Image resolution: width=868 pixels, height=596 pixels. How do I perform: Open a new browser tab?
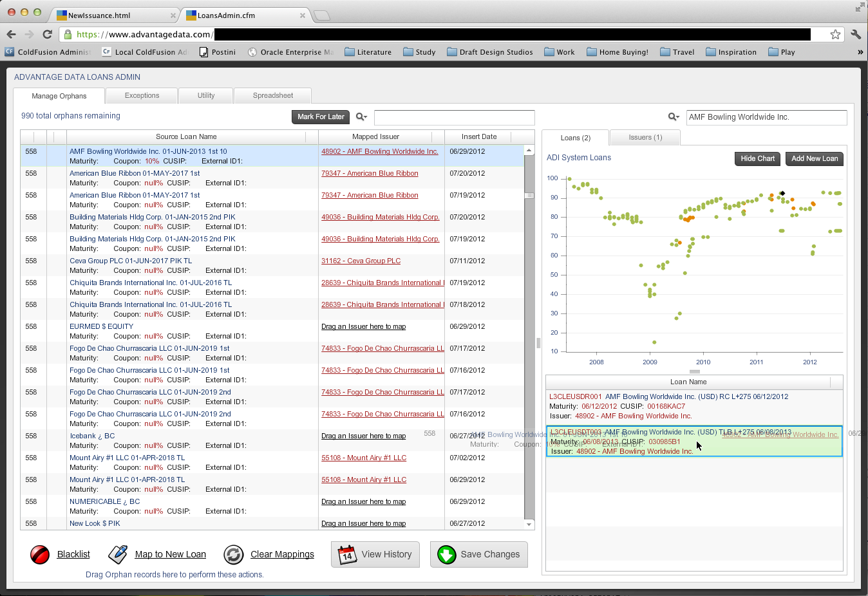tap(322, 15)
